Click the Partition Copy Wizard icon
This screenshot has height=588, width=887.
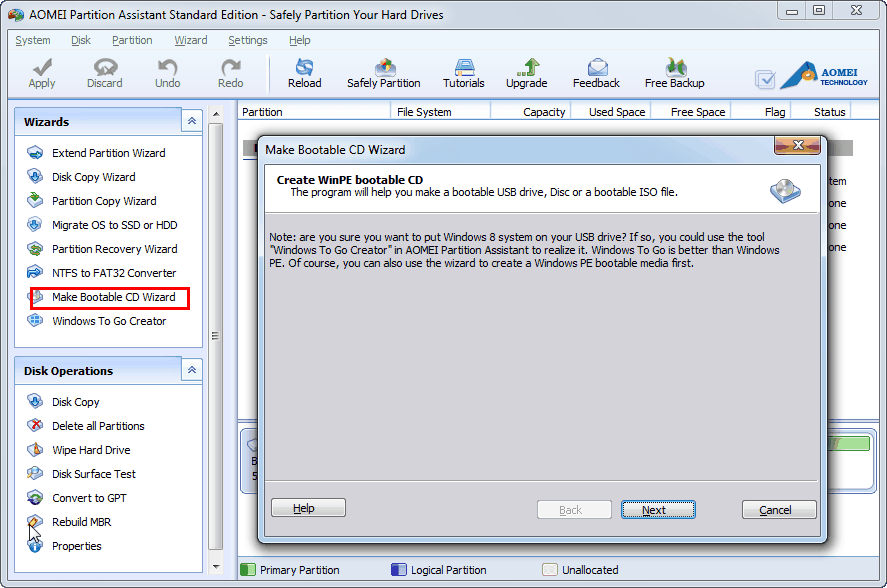35,200
